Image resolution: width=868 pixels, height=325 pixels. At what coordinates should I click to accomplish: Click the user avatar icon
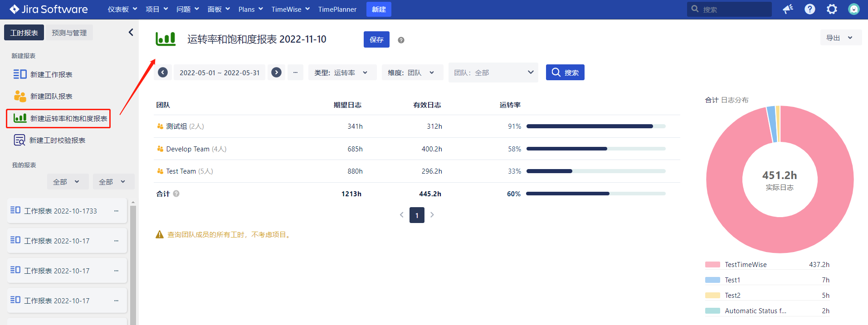click(853, 9)
